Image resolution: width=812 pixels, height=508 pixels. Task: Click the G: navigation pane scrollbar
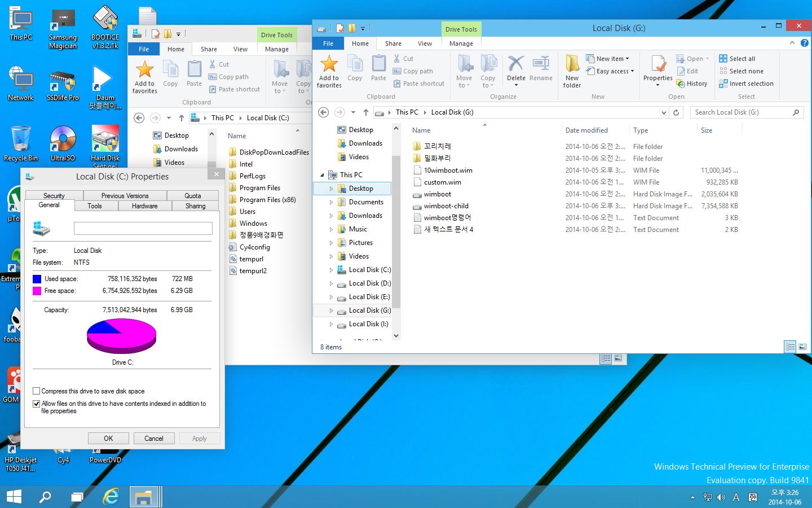pos(396,231)
